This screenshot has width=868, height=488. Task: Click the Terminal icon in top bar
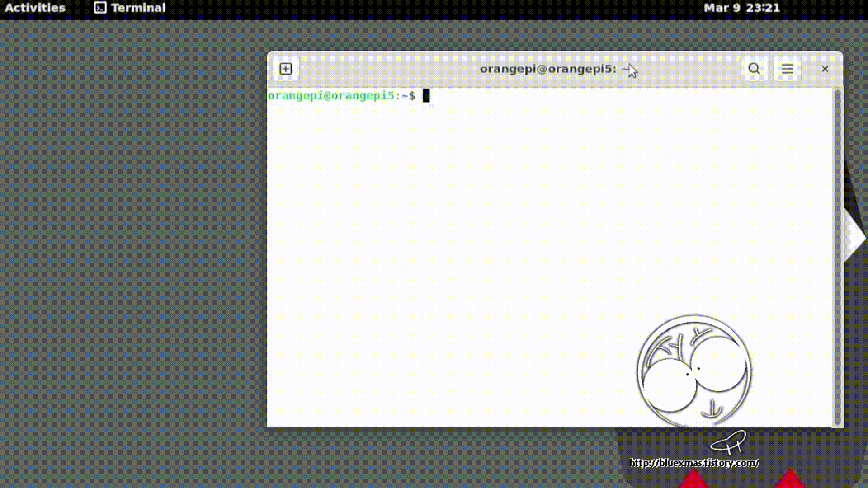pos(100,8)
